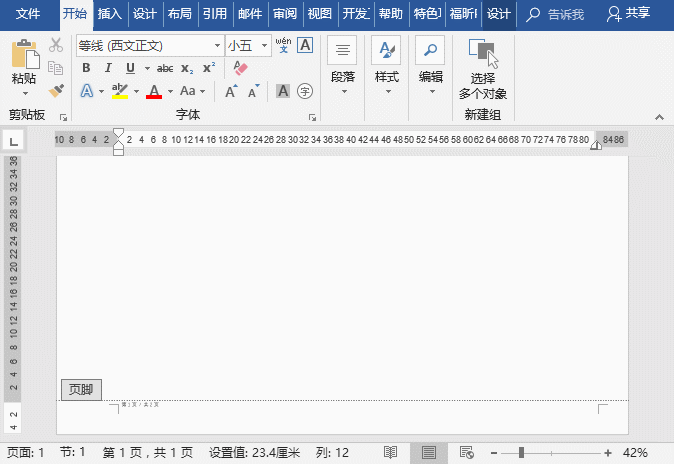Viewport: 674px width, 464px height.
Task: Switch to Print Layout view icon
Action: pyautogui.click(x=429, y=452)
